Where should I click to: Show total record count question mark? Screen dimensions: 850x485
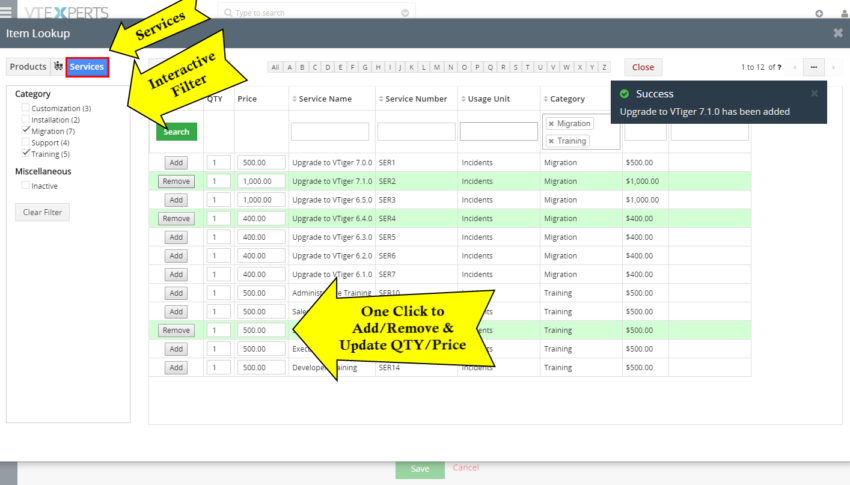[x=780, y=67]
